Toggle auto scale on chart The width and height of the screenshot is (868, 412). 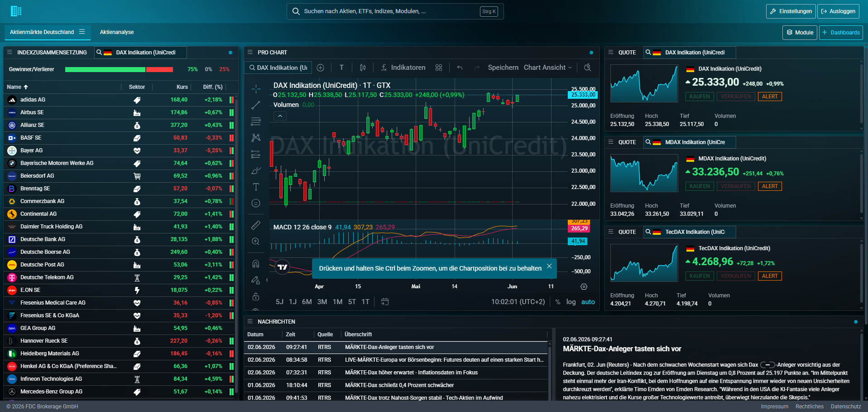click(588, 302)
